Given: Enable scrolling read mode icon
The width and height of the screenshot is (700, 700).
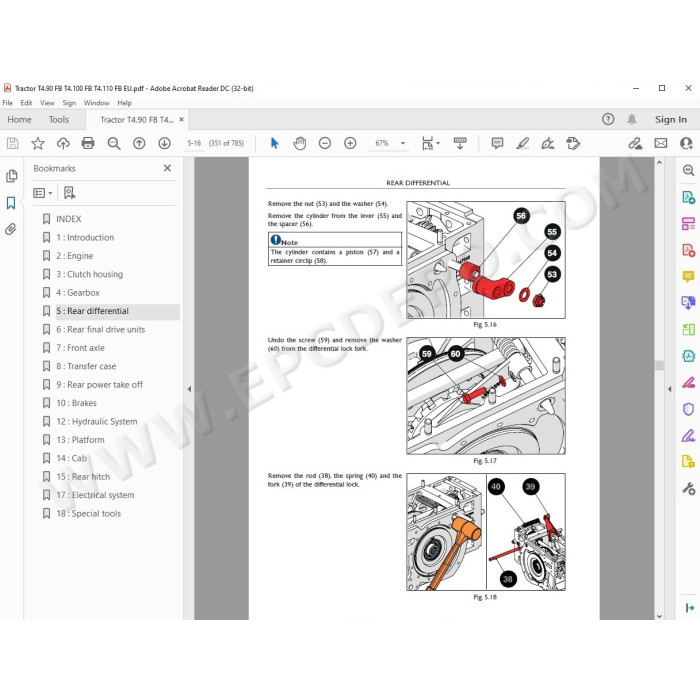Looking at the screenshot, I should coord(460,143).
